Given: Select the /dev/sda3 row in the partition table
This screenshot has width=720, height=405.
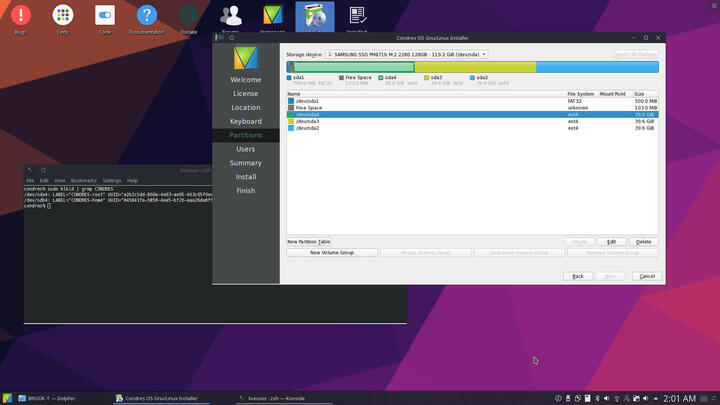Looking at the screenshot, I should (x=472, y=121).
